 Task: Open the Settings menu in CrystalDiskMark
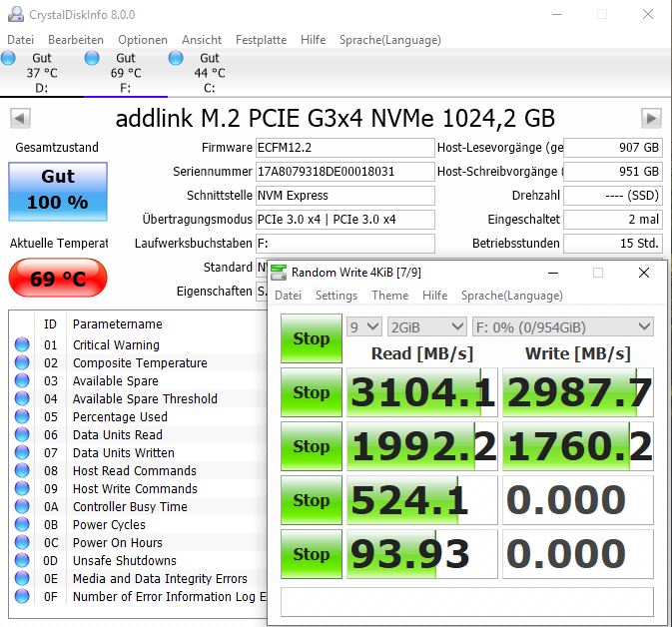point(336,296)
